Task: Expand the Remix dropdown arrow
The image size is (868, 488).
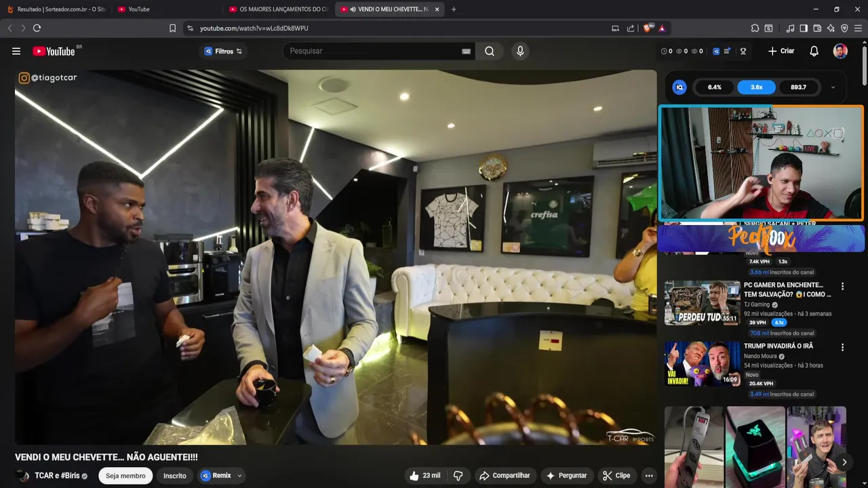Action: 239,476
